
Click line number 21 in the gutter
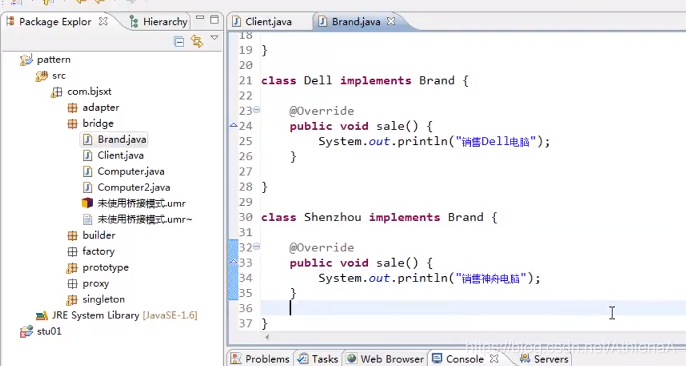coord(246,80)
